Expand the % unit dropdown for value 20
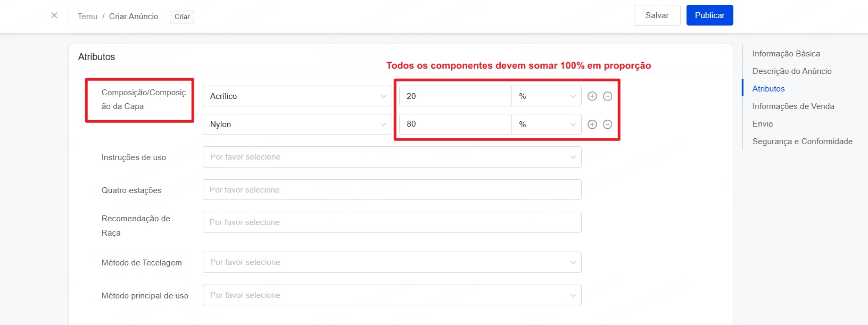Screen dimensions: 868x325 546,96
